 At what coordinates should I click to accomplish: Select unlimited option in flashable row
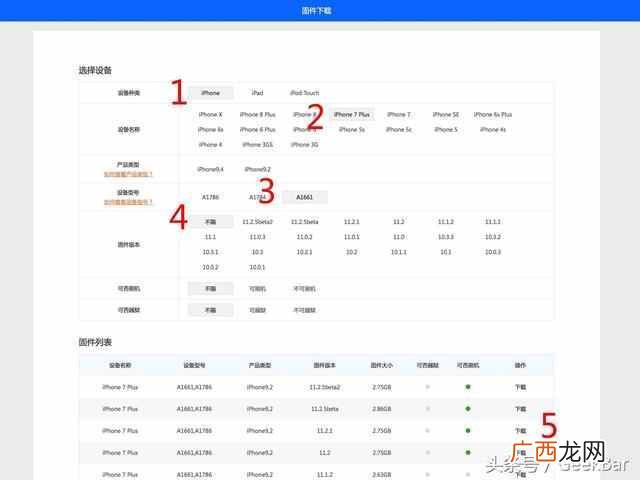coord(211,289)
